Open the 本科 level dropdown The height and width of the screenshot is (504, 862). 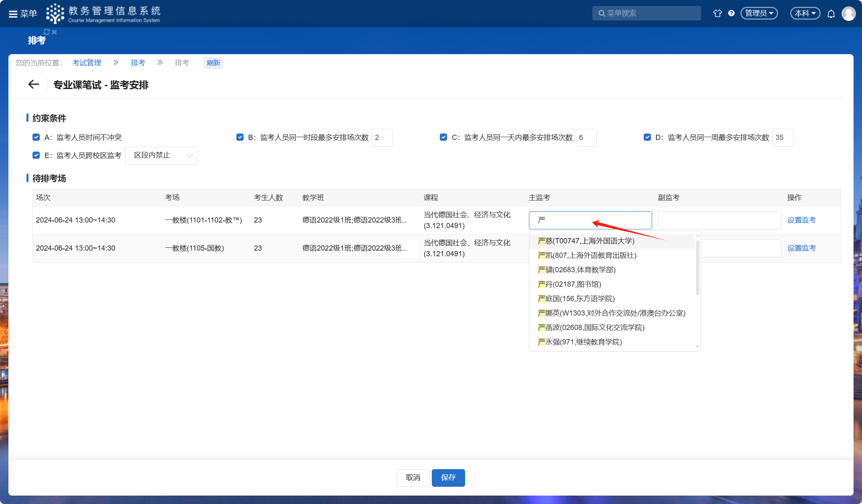click(805, 13)
